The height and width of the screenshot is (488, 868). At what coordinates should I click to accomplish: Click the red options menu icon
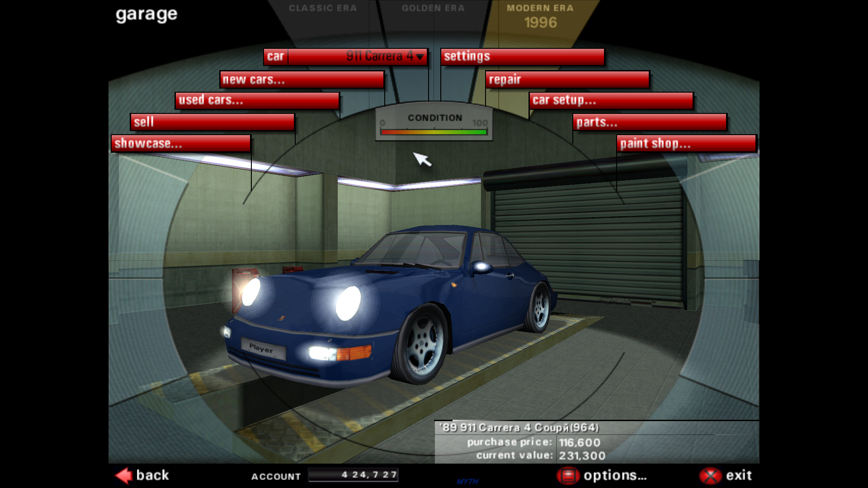(x=568, y=475)
